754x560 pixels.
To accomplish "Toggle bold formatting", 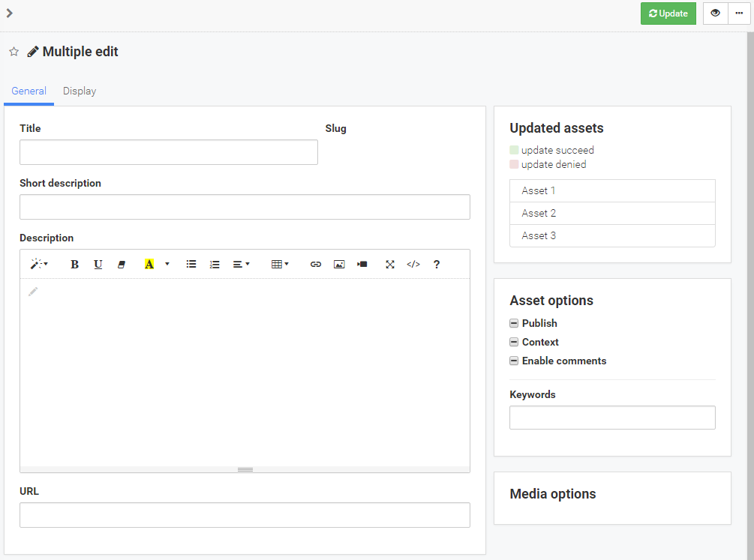I will pyautogui.click(x=74, y=264).
